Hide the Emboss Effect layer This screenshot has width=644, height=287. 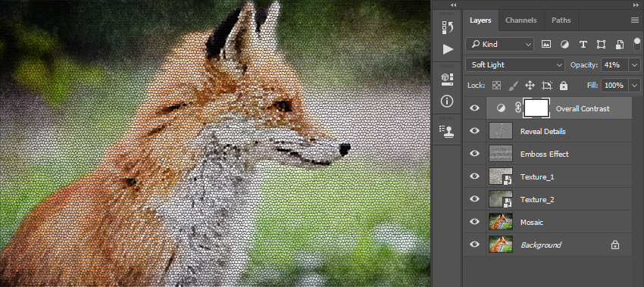474,154
